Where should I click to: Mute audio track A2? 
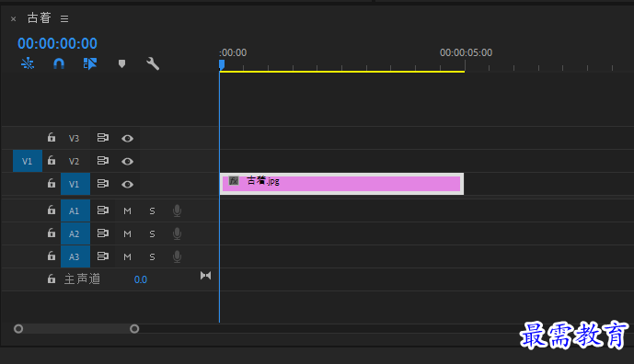point(127,233)
